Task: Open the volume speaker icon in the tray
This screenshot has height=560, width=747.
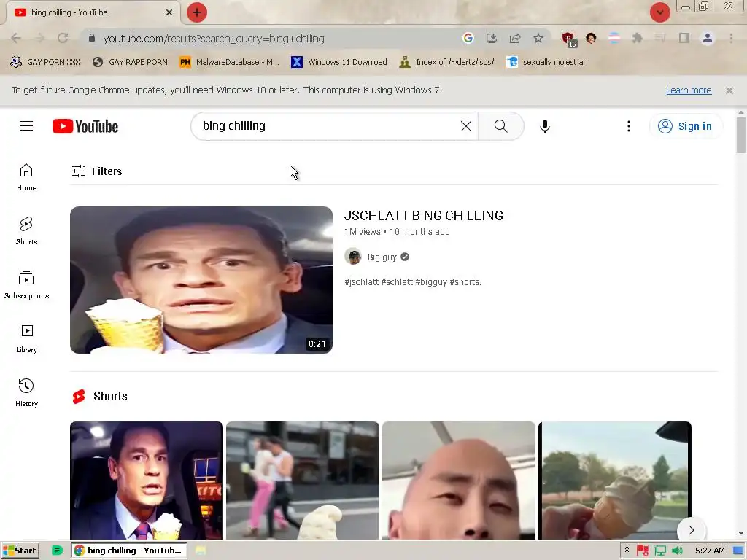Action: [677, 551]
